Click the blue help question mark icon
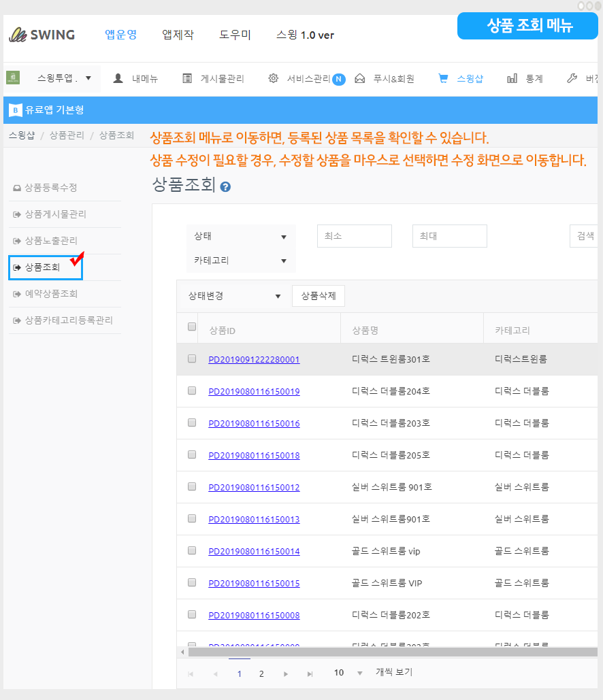Image resolution: width=603 pixels, height=700 pixels. click(x=225, y=186)
